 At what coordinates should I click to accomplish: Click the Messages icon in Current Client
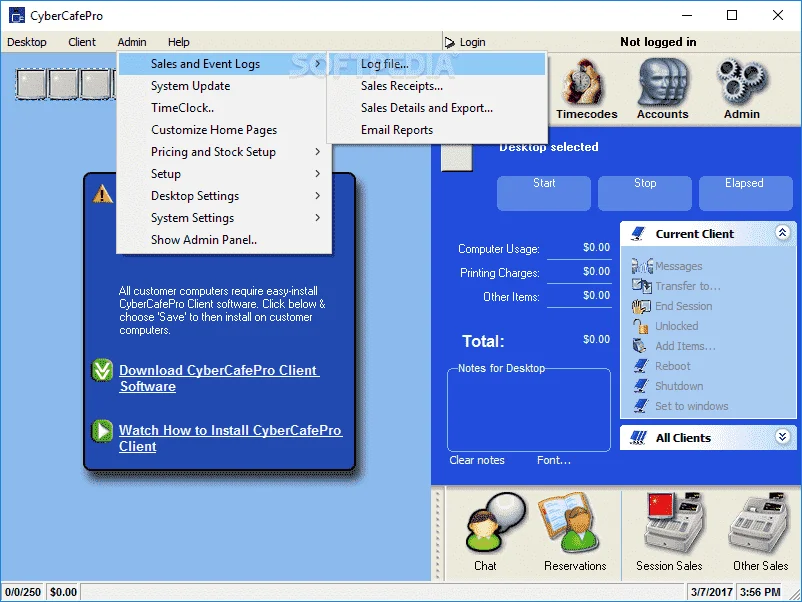[641, 266]
